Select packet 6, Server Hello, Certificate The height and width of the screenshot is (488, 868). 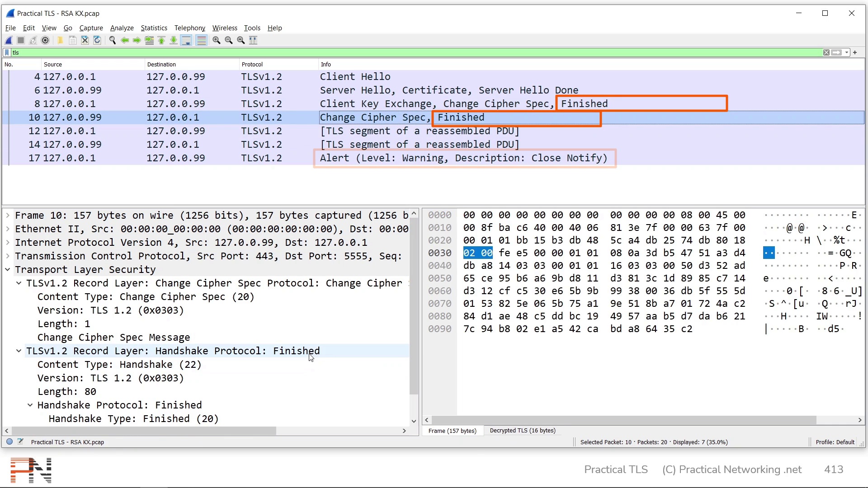click(434, 90)
